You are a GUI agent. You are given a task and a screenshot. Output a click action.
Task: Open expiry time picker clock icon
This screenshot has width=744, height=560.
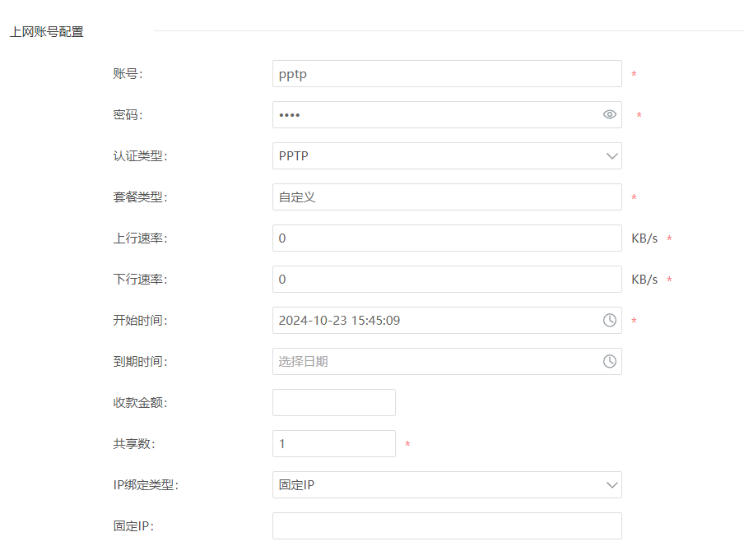click(610, 361)
